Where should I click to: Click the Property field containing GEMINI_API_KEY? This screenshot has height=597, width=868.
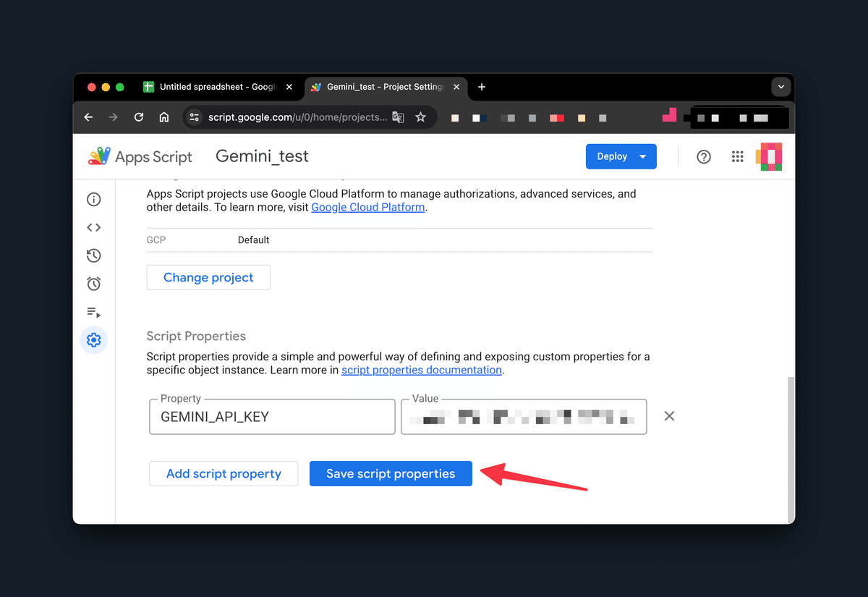click(272, 417)
